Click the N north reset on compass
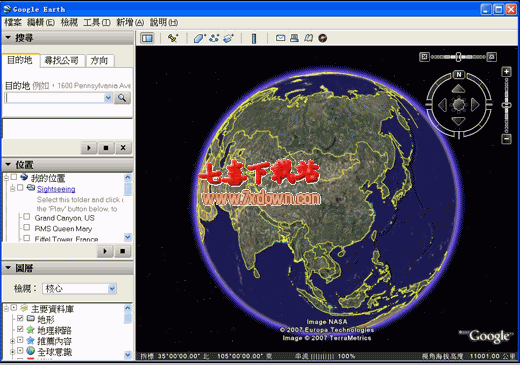Image resolution: width=520 pixels, height=365 pixels. [x=459, y=74]
